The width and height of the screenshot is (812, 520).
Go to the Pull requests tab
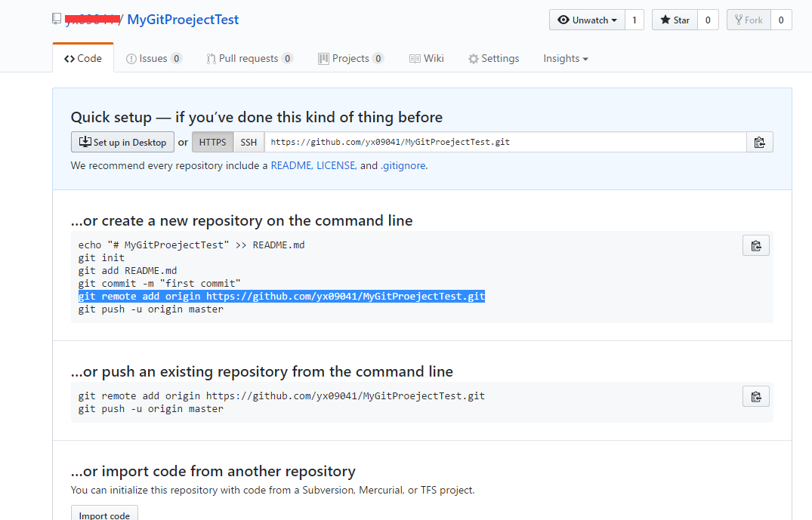point(249,58)
